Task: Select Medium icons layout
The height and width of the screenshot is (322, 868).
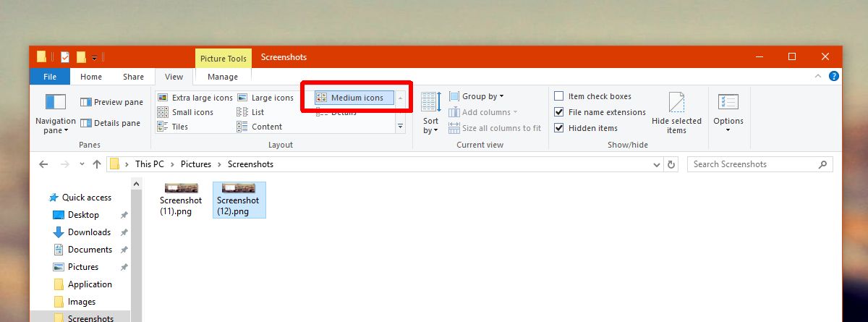Action: click(x=354, y=98)
